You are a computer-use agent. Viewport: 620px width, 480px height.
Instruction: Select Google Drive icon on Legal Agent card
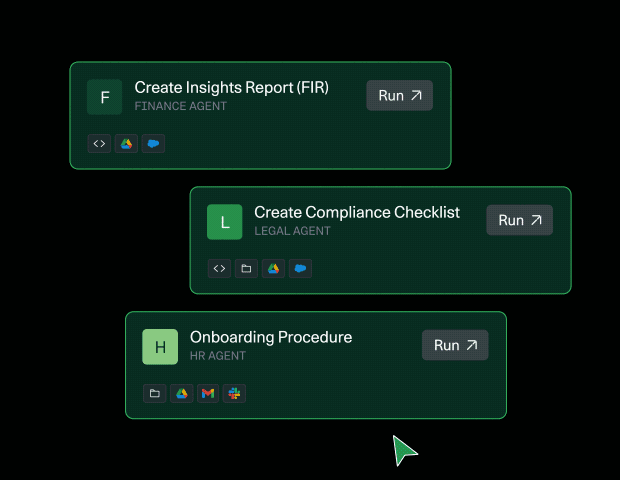pos(273,268)
